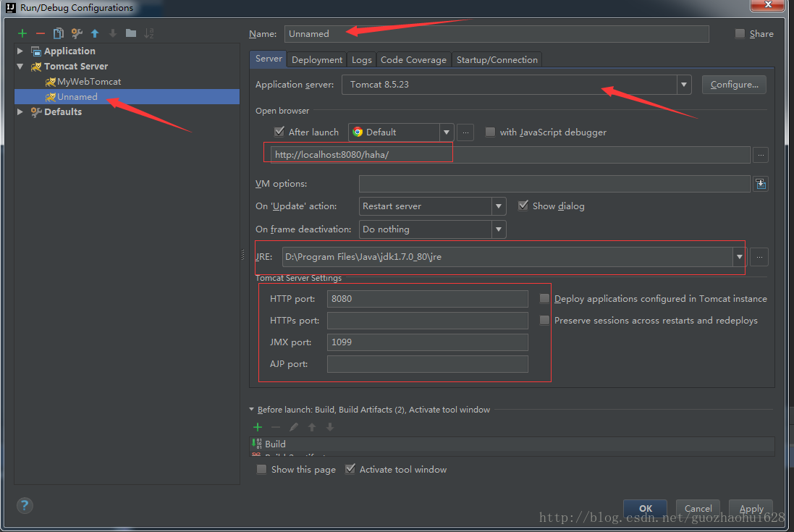Collapse the Before launch section

click(252, 410)
